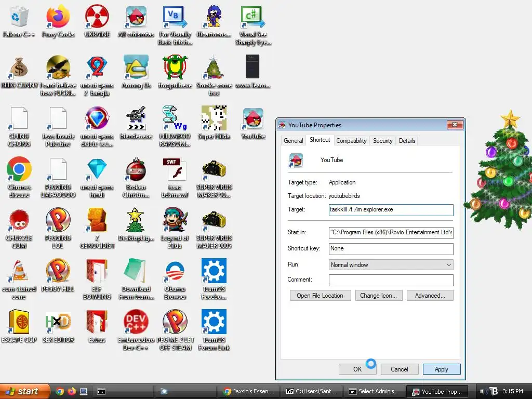532x399 pixels.
Task: Click the YouTube Prop... taskbar button
Action: [x=437, y=392]
